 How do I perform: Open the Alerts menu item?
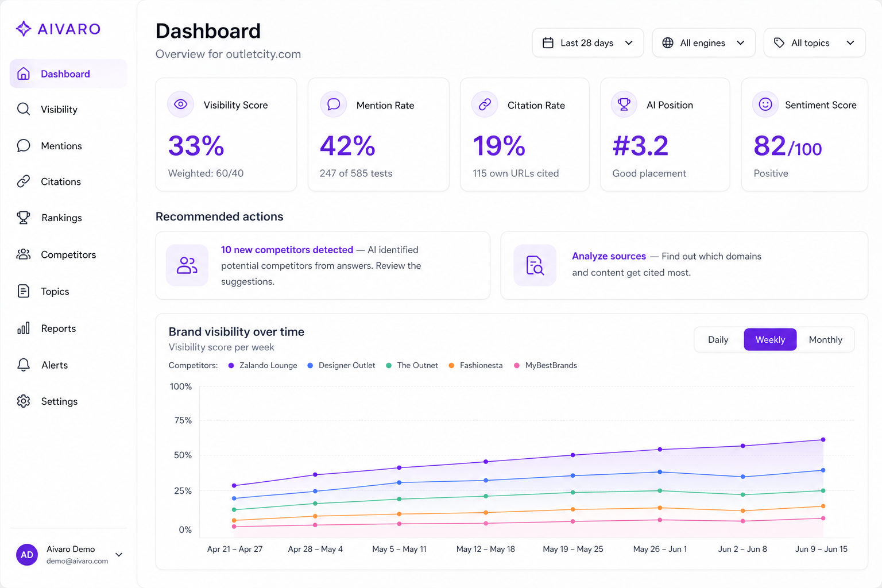click(68, 365)
